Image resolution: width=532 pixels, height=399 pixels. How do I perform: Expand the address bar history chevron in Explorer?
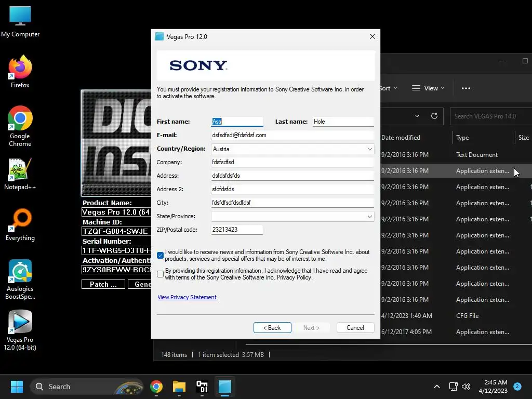[417, 116]
